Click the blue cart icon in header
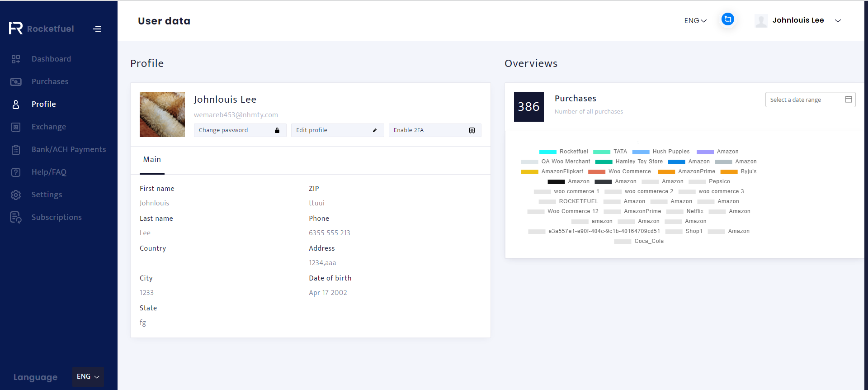868x390 pixels. click(x=727, y=19)
